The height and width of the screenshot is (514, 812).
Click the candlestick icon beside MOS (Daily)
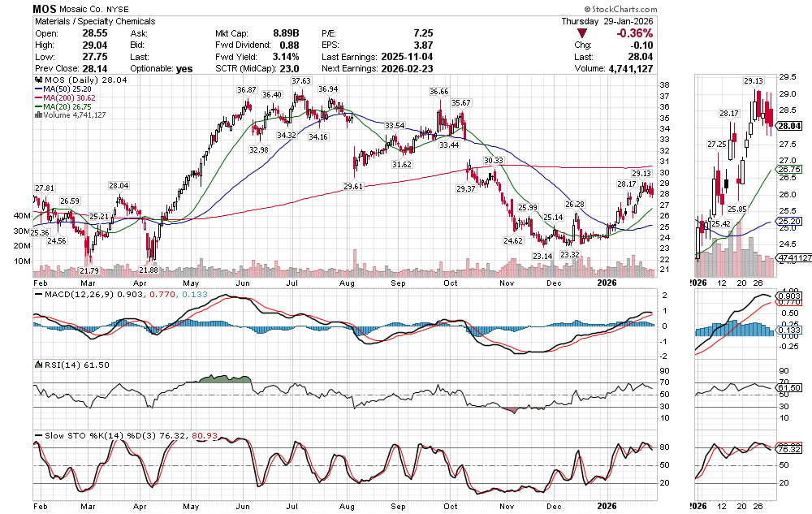click(x=37, y=81)
